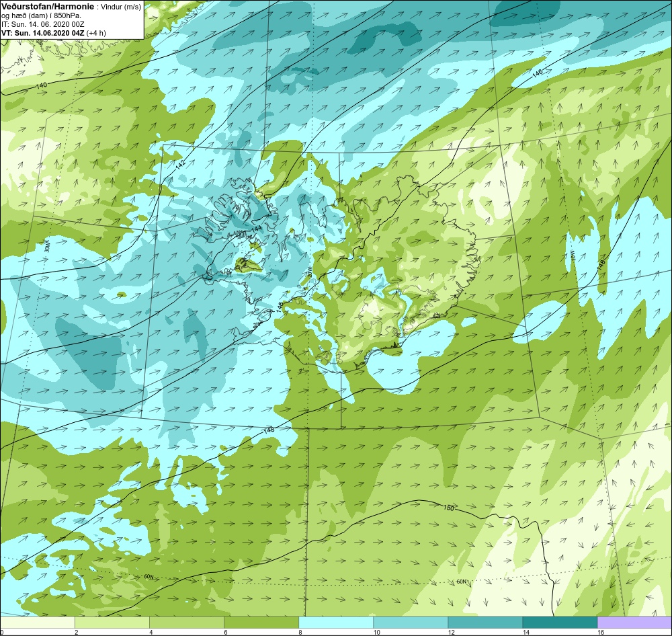This screenshot has width=672, height=636.
Task: Click the purple legend swatch above 16 m/s
Action: click(x=635, y=623)
